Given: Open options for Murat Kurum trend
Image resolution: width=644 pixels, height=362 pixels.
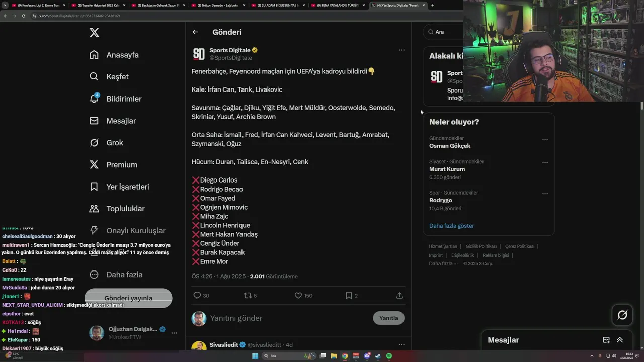Looking at the screenshot, I should pyautogui.click(x=545, y=163).
